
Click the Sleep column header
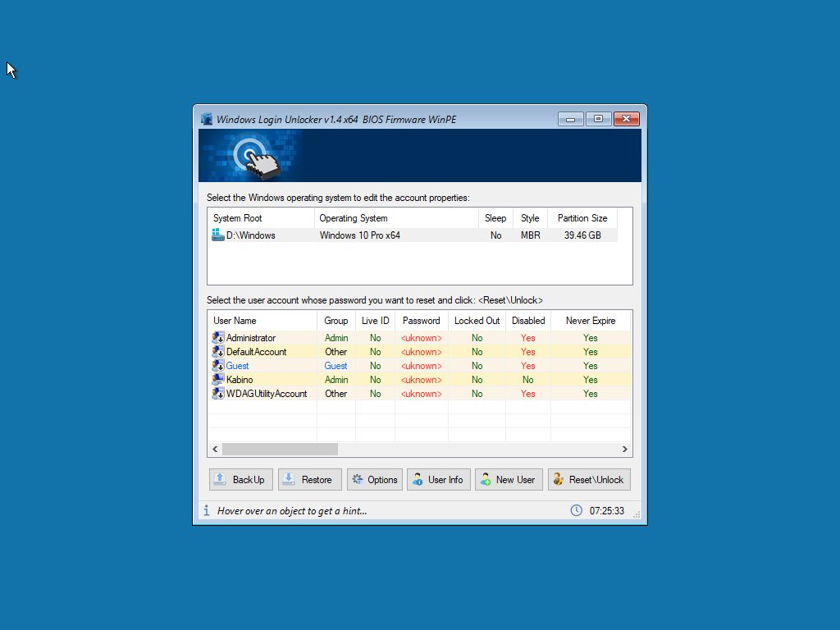(495, 218)
